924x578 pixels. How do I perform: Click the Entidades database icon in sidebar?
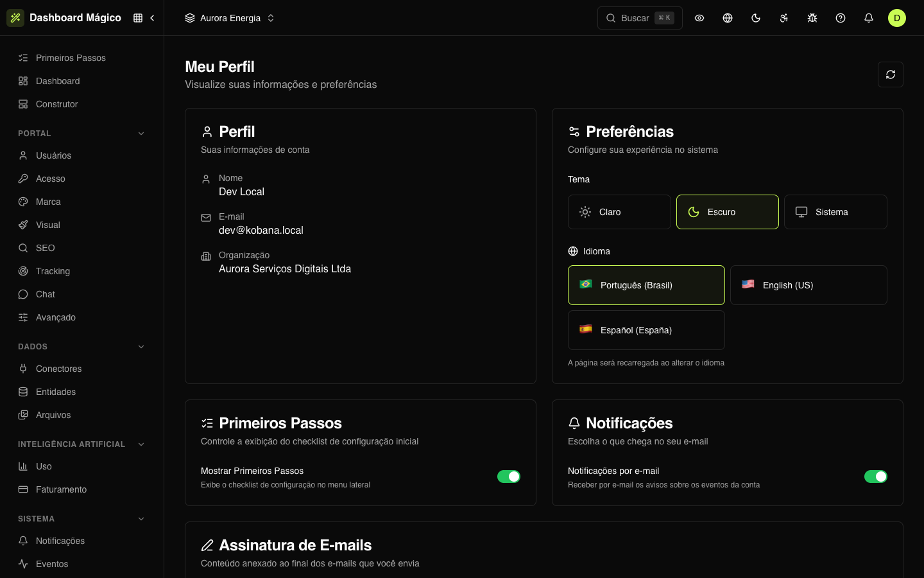click(23, 392)
